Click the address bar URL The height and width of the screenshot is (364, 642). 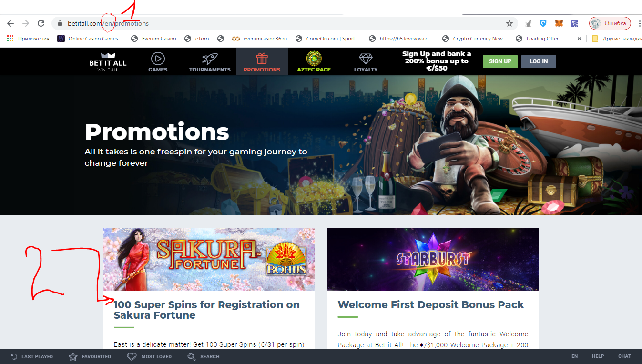click(x=108, y=23)
